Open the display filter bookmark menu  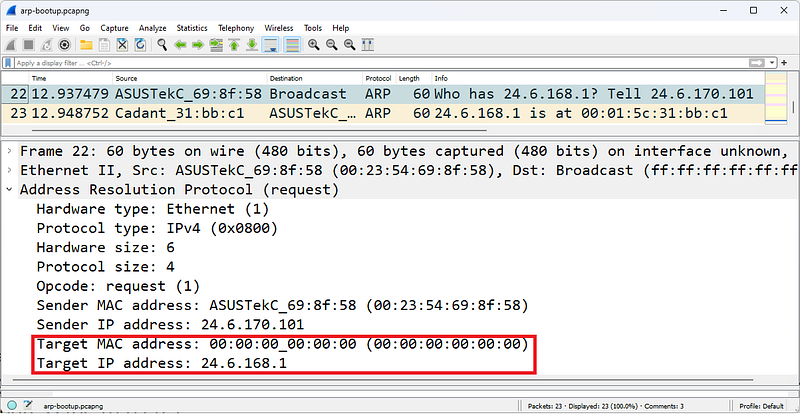click(x=8, y=63)
